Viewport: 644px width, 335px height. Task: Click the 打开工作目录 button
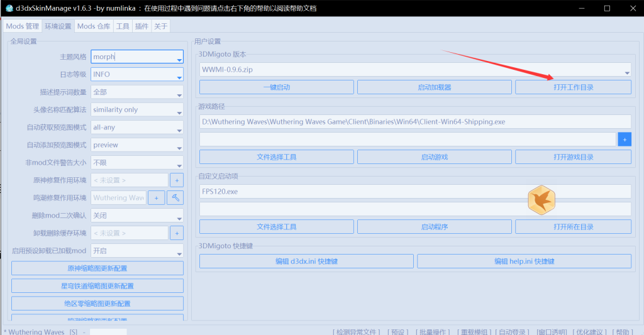(573, 87)
